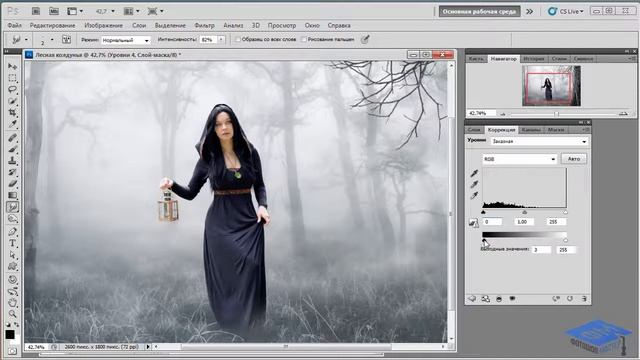This screenshot has height=360, width=640.
Task: Select the Horizontal Type tool
Action: point(13,243)
